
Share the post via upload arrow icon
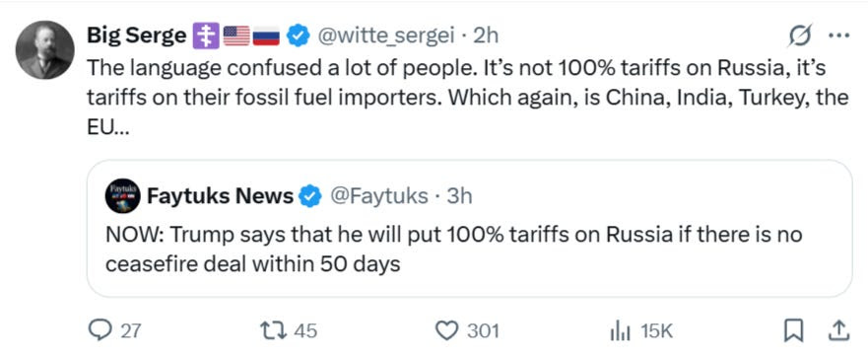point(838,330)
